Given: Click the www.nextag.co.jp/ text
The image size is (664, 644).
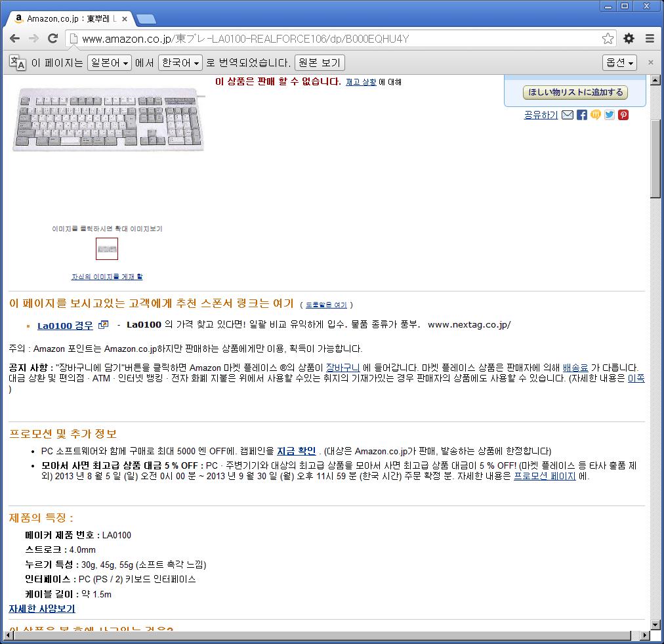Looking at the screenshot, I should point(469,325).
